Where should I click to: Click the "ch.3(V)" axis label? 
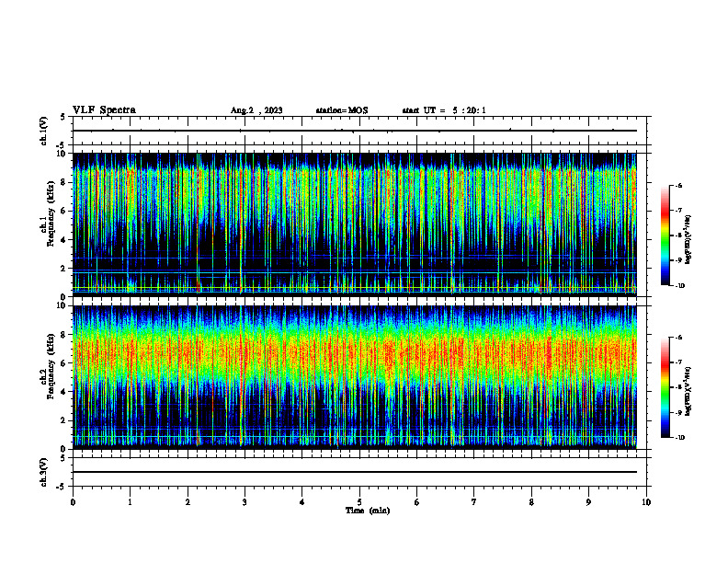43,473
